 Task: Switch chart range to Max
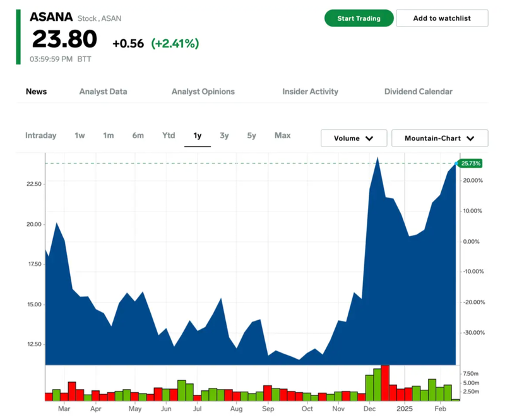282,135
